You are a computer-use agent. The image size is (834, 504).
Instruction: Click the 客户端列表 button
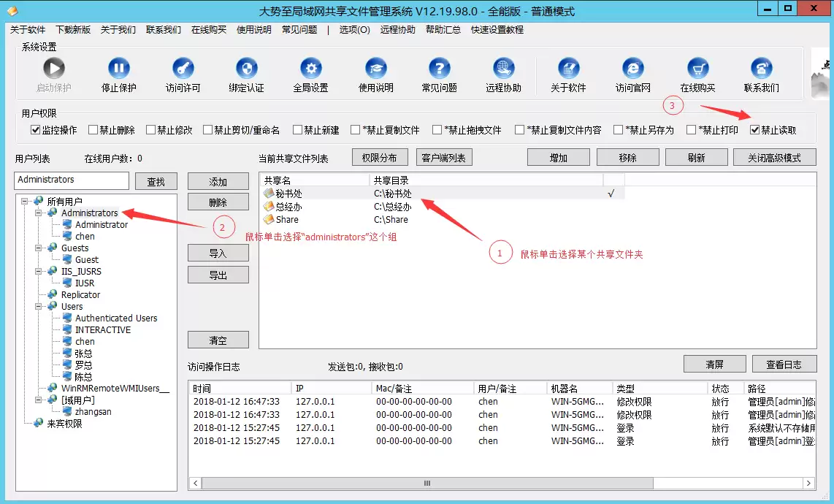(443, 158)
